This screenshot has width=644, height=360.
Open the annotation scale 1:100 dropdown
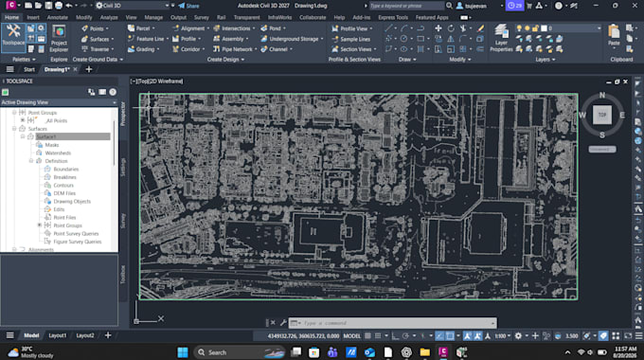tap(502, 335)
